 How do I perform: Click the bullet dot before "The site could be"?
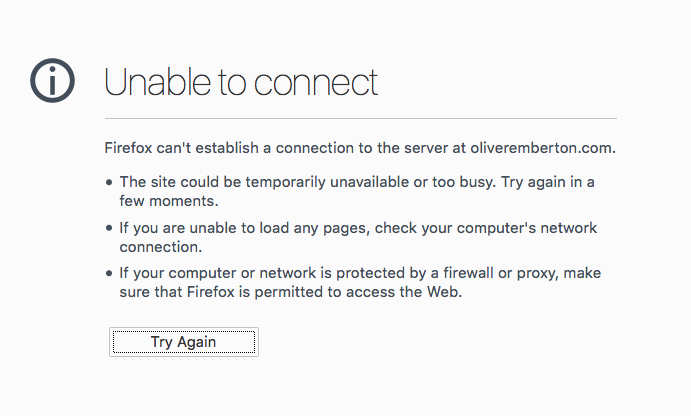pyautogui.click(x=109, y=182)
